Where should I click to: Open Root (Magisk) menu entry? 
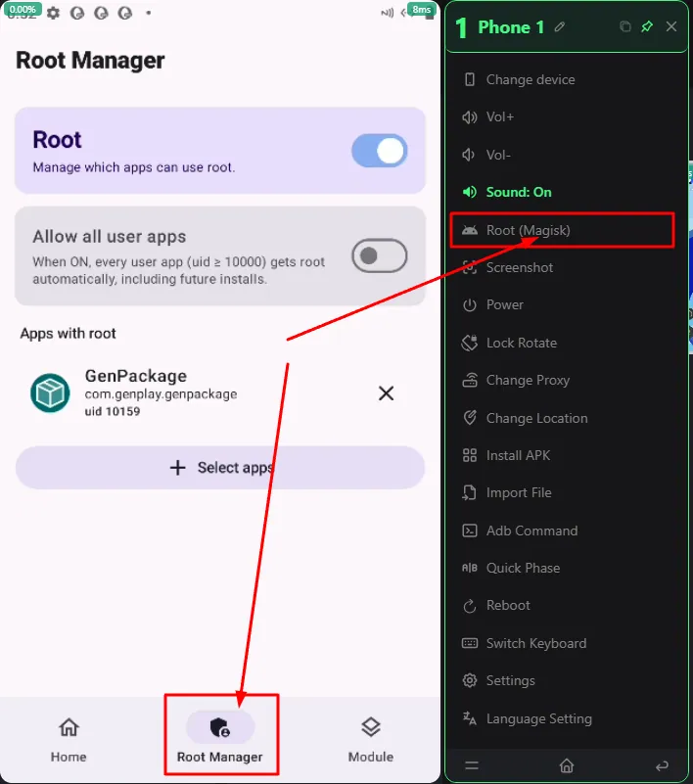click(x=563, y=230)
